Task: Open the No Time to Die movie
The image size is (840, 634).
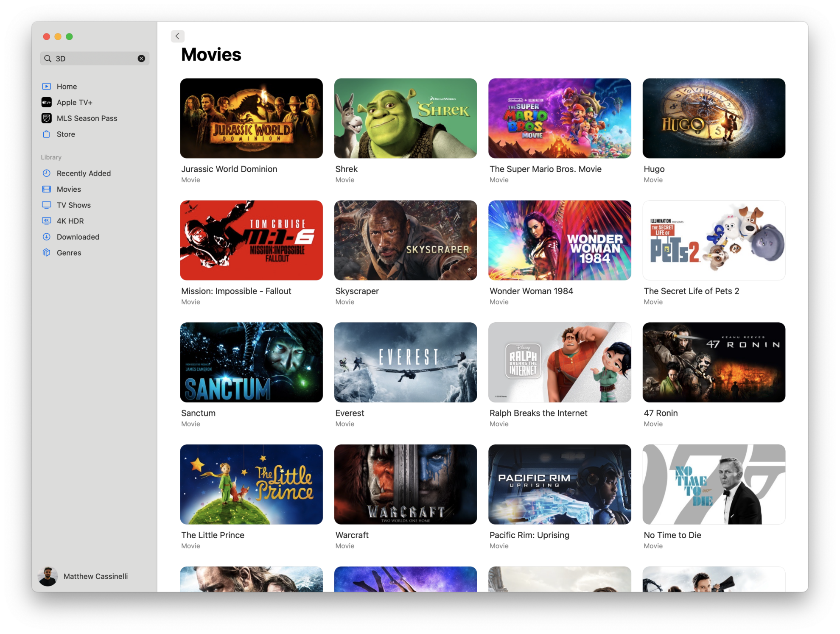Action: tap(714, 484)
